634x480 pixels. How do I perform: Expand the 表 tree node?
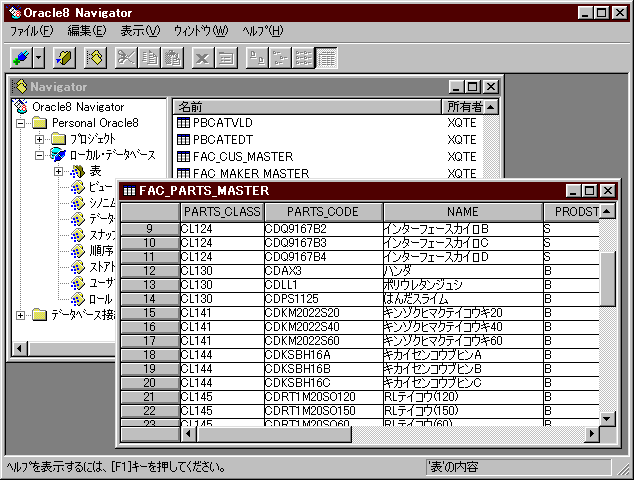click(x=58, y=171)
